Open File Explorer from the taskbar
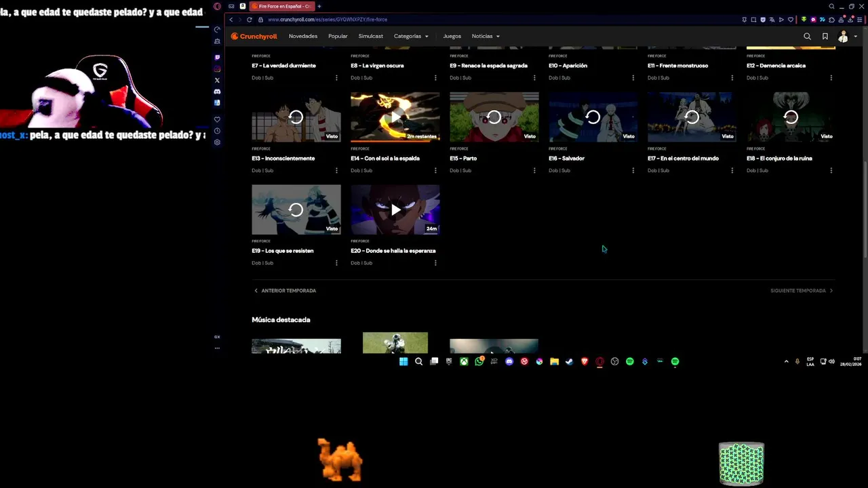Image resolution: width=868 pixels, height=488 pixels. click(554, 361)
